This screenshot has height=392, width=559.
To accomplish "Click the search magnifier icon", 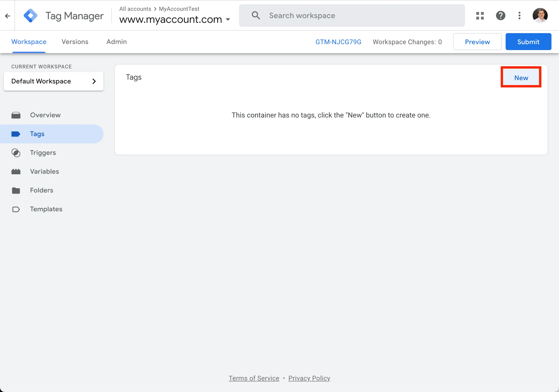I will point(256,16).
